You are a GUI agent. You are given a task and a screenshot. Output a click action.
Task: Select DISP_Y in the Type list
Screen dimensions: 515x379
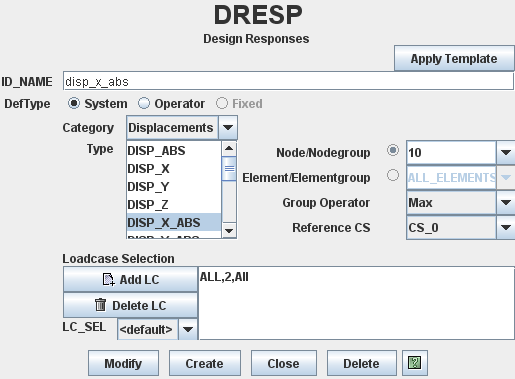(174, 187)
